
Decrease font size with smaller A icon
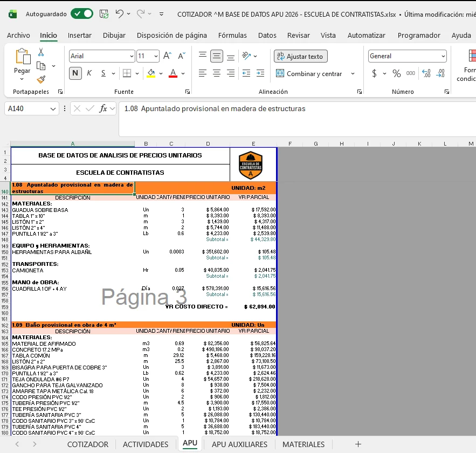tap(182, 56)
